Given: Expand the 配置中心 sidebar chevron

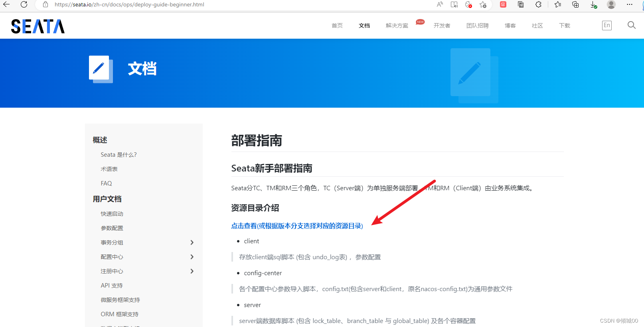Looking at the screenshot, I should click(x=192, y=257).
